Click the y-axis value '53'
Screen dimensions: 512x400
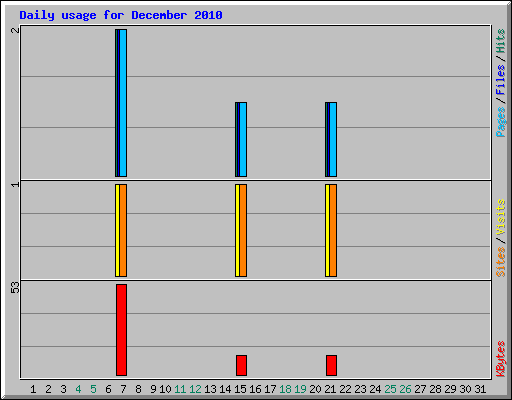coord(15,288)
